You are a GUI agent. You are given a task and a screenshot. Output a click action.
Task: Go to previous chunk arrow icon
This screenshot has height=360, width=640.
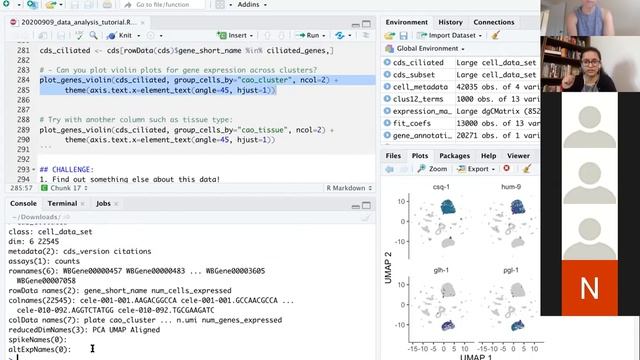(x=267, y=36)
